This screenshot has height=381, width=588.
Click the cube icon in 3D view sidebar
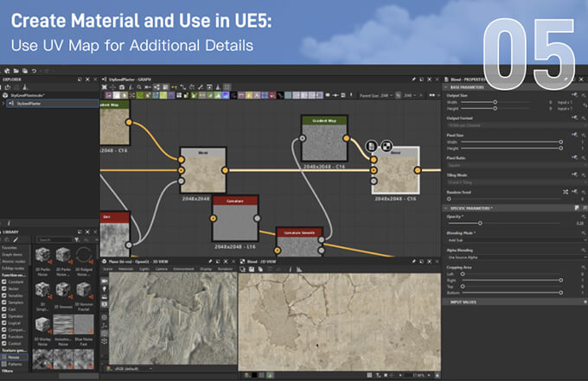click(x=105, y=341)
